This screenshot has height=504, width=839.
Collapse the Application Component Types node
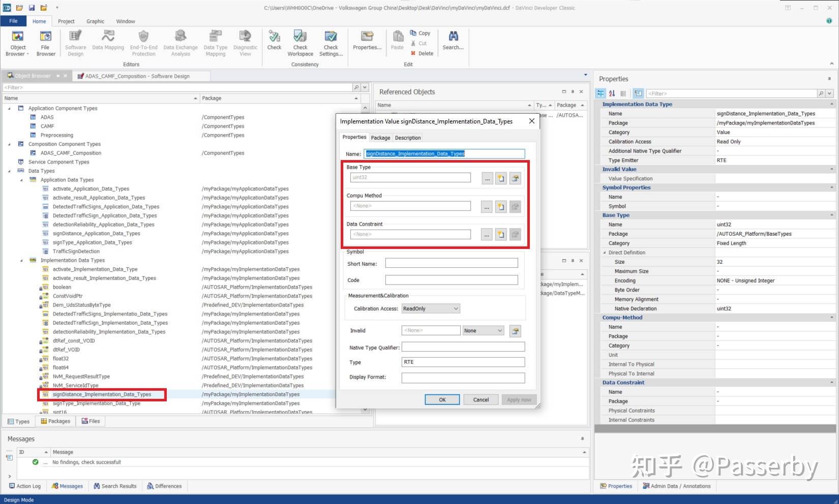9,109
